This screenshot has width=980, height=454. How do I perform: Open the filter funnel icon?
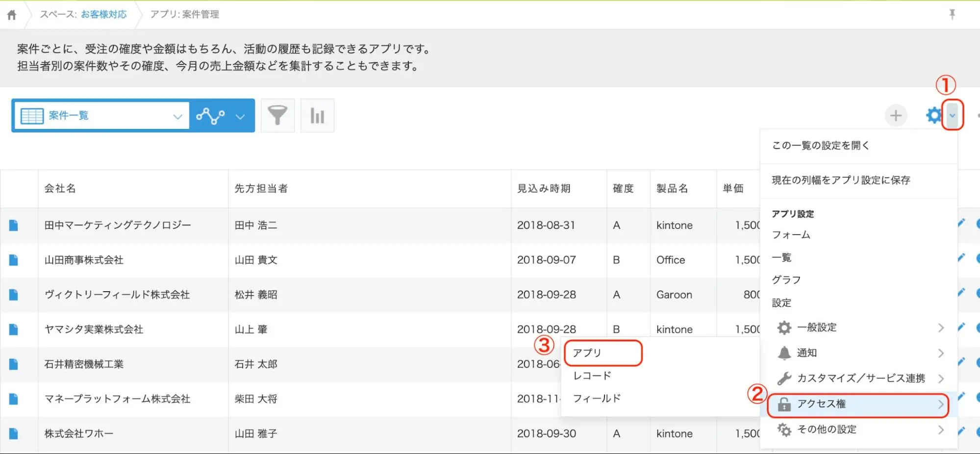click(x=277, y=116)
